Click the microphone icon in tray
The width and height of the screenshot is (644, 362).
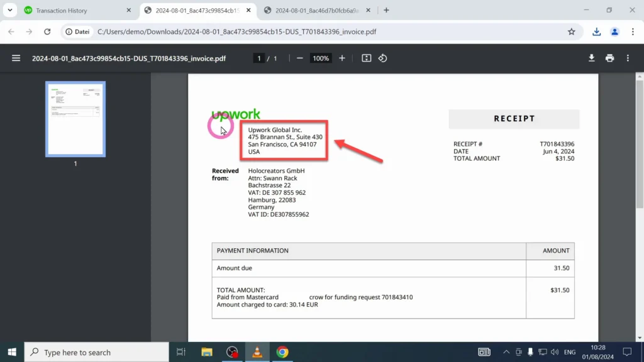pos(530,352)
